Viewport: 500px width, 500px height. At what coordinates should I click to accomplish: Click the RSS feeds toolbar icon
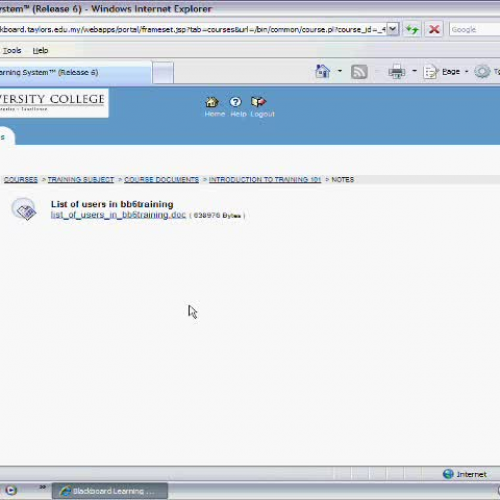[x=359, y=72]
